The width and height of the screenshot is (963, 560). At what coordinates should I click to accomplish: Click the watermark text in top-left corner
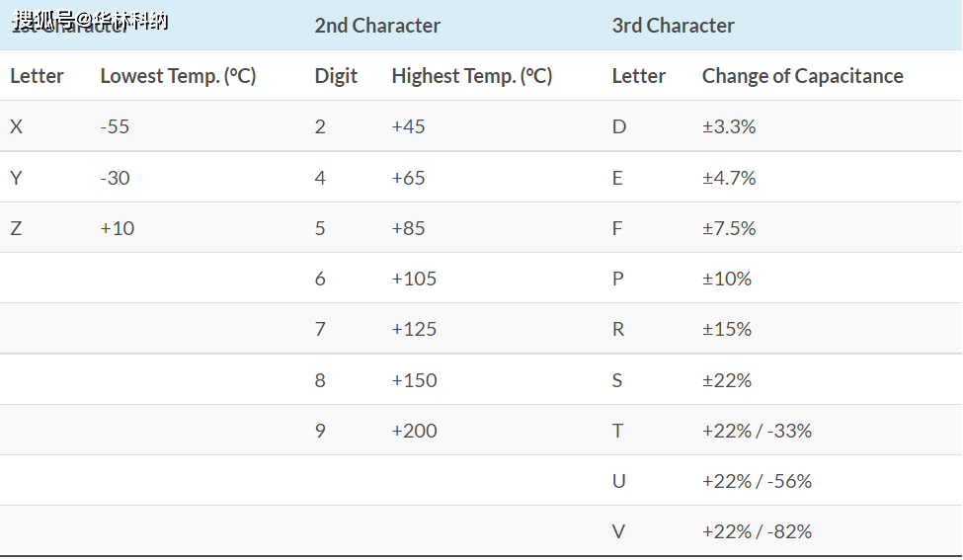click(91, 21)
